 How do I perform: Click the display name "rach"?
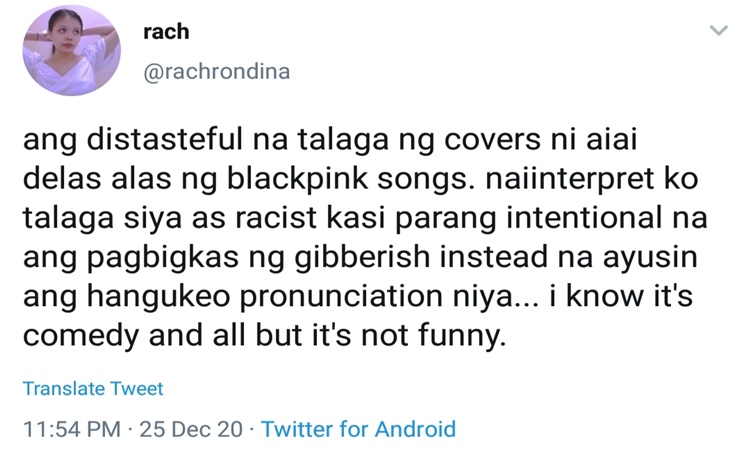click(x=166, y=32)
